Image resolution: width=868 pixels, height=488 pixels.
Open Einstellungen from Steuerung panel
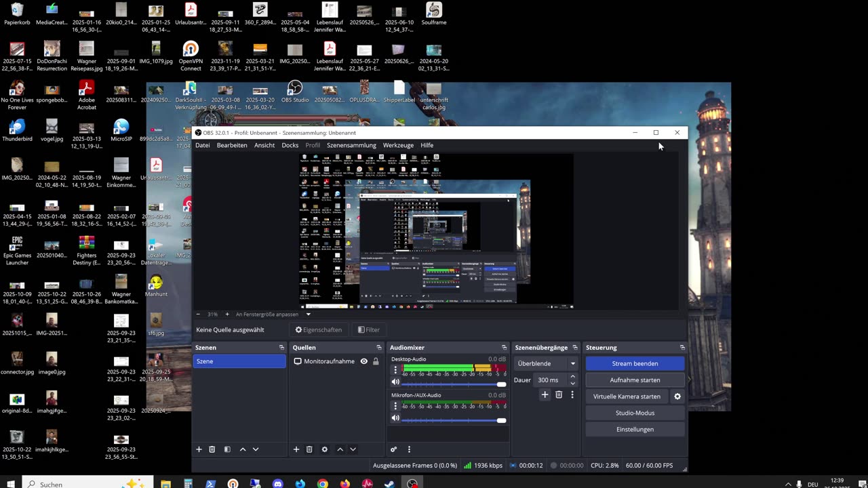635,429
